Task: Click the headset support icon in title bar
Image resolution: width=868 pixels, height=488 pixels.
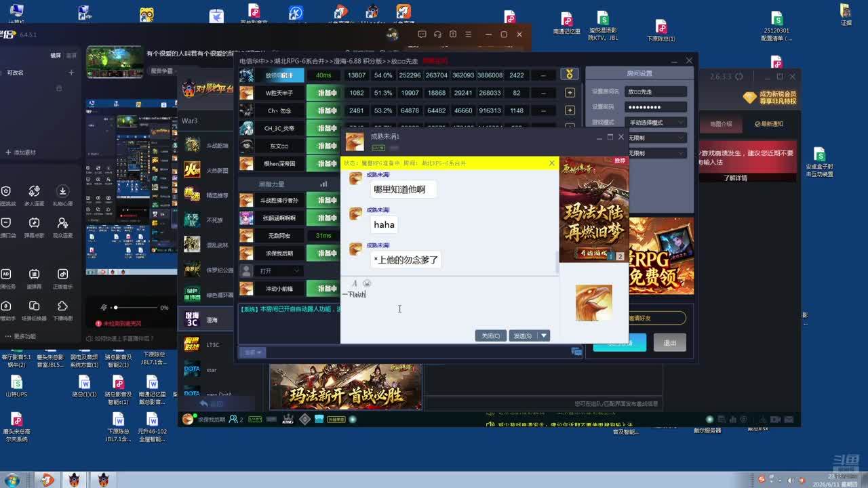Action: (437, 35)
